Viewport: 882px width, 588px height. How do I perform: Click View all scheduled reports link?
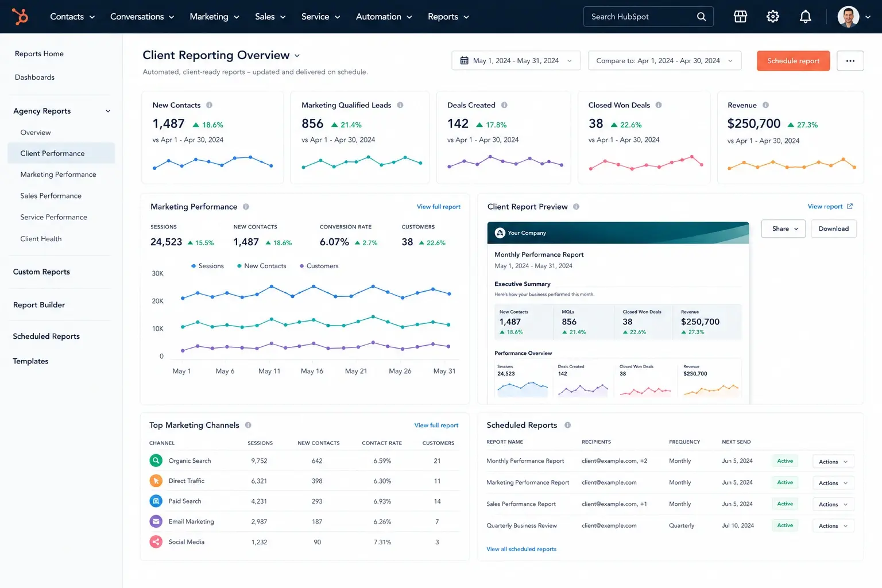(x=521, y=549)
